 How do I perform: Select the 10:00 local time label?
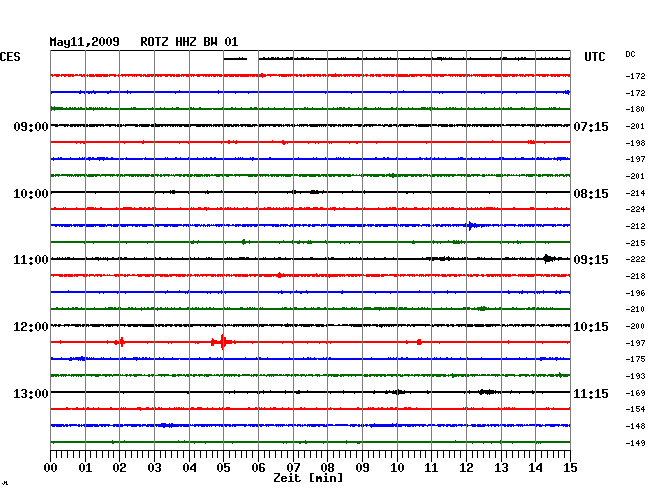(x=31, y=194)
